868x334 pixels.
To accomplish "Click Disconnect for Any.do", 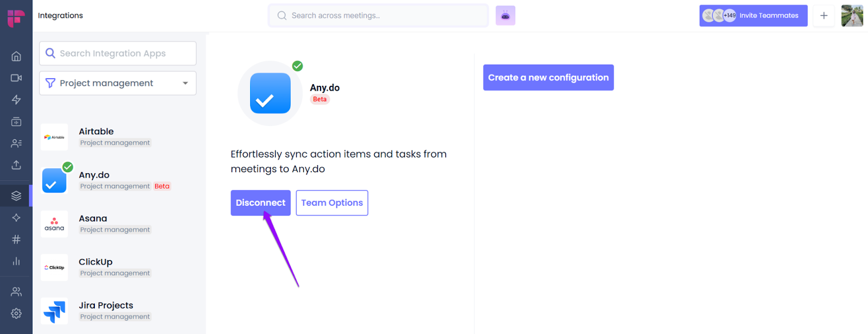I will 260,203.
